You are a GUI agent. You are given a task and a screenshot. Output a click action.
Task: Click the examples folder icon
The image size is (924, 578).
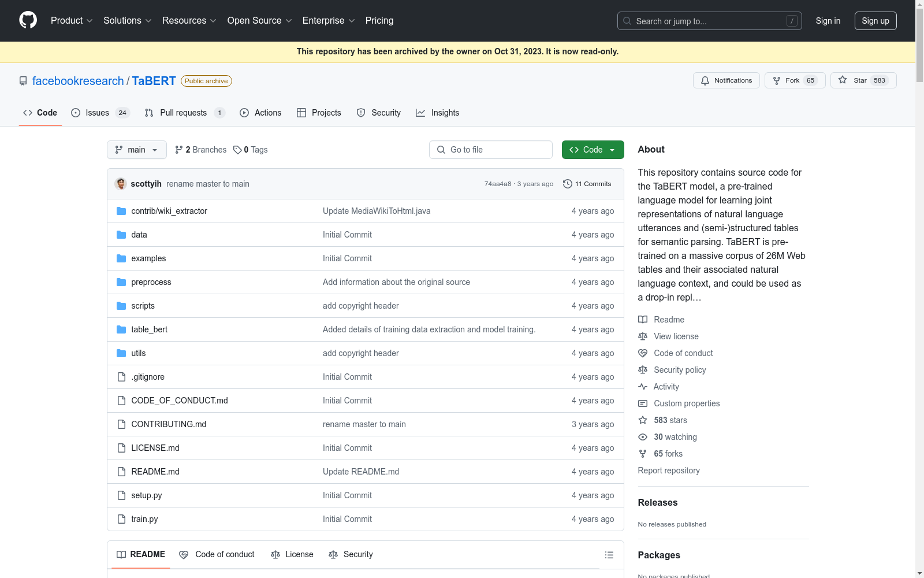click(121, 258)
